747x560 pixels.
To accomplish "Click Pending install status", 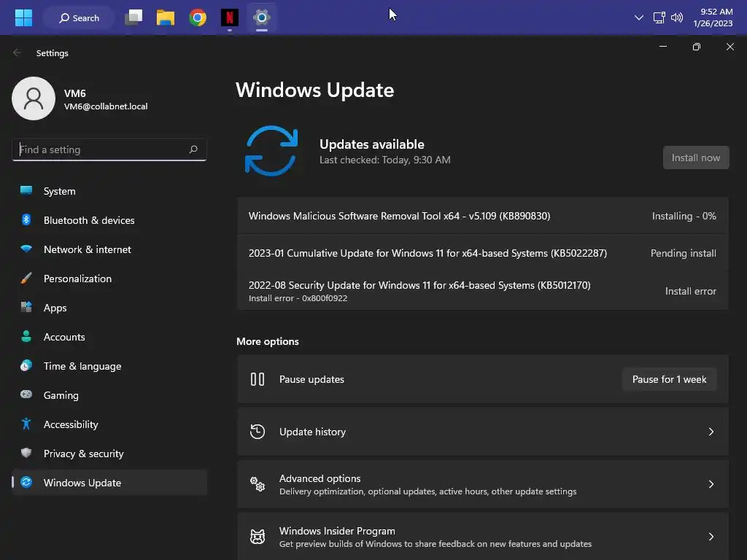I will 683,253.
